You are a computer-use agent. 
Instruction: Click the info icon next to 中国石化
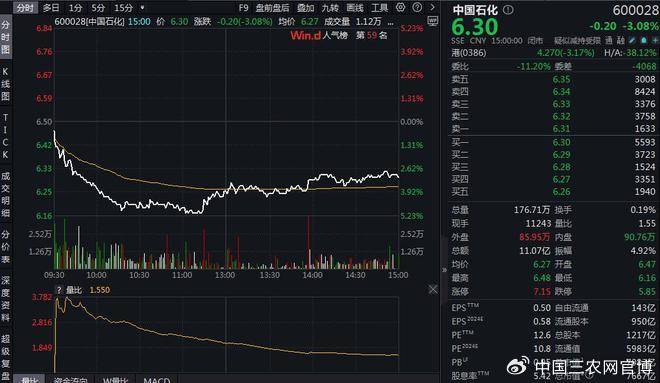[x=508, y=10]
